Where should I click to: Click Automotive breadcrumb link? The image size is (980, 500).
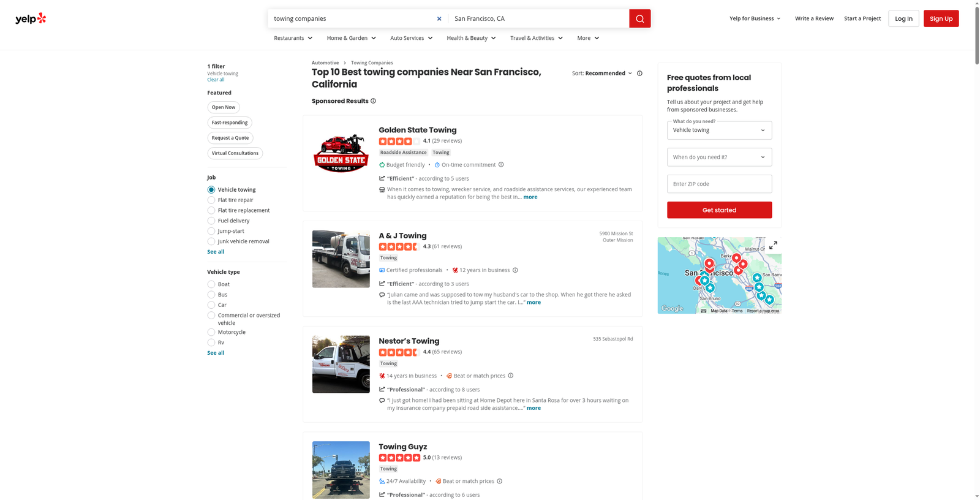325,63
